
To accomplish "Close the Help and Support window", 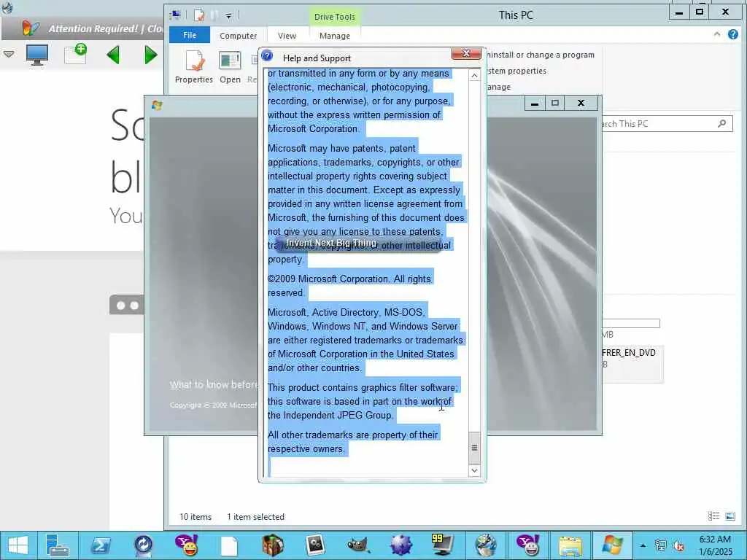I will pyautogui.click(x=466, y=53).
